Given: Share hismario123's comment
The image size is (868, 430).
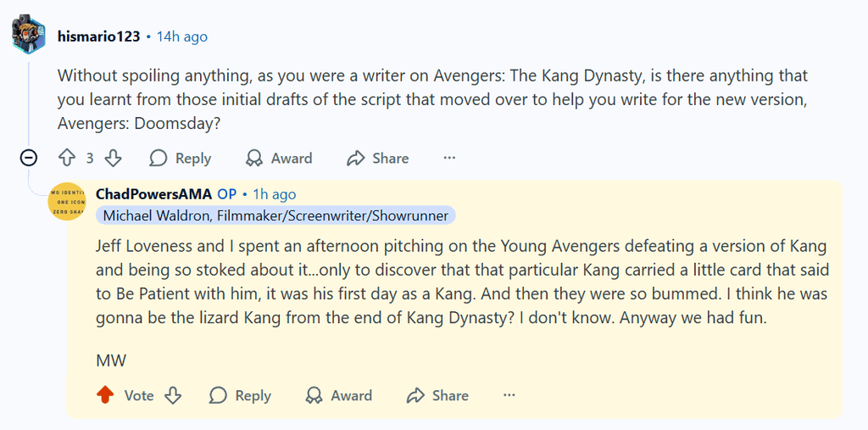Looking at the screenshot, I should [377, 158].
